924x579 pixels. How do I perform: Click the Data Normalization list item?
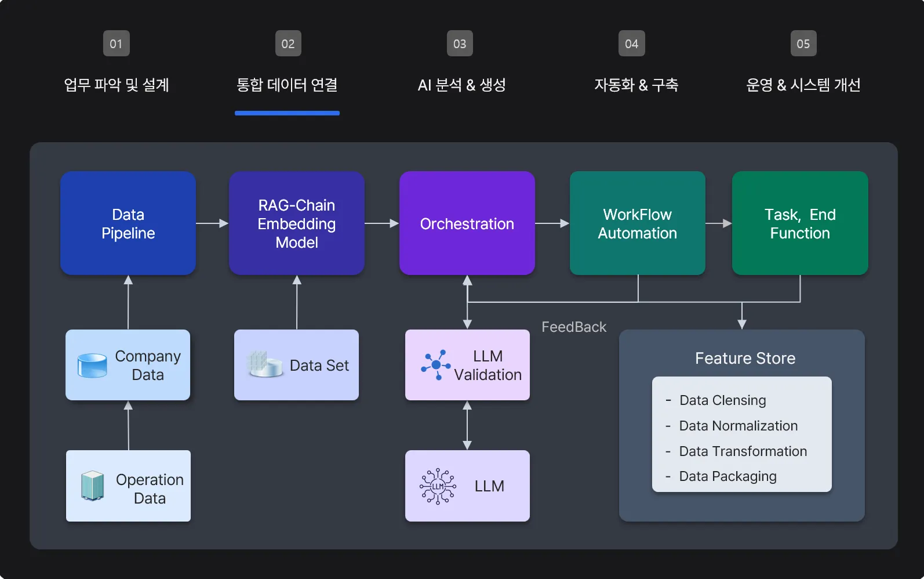tap(738, 426)
